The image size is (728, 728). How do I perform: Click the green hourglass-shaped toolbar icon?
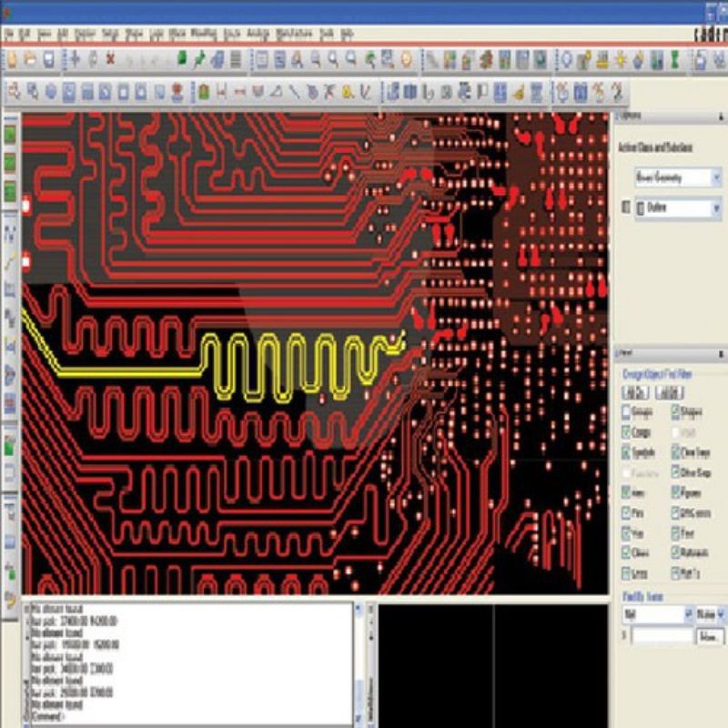coord(674,60)
